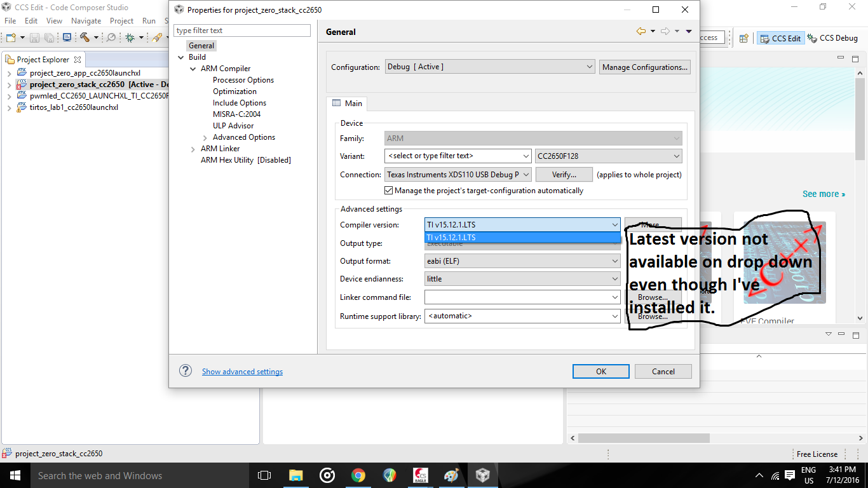Open Task View on the taskbar
The width and height of the screenshot is (868, 488).
[x=264, y=475]
